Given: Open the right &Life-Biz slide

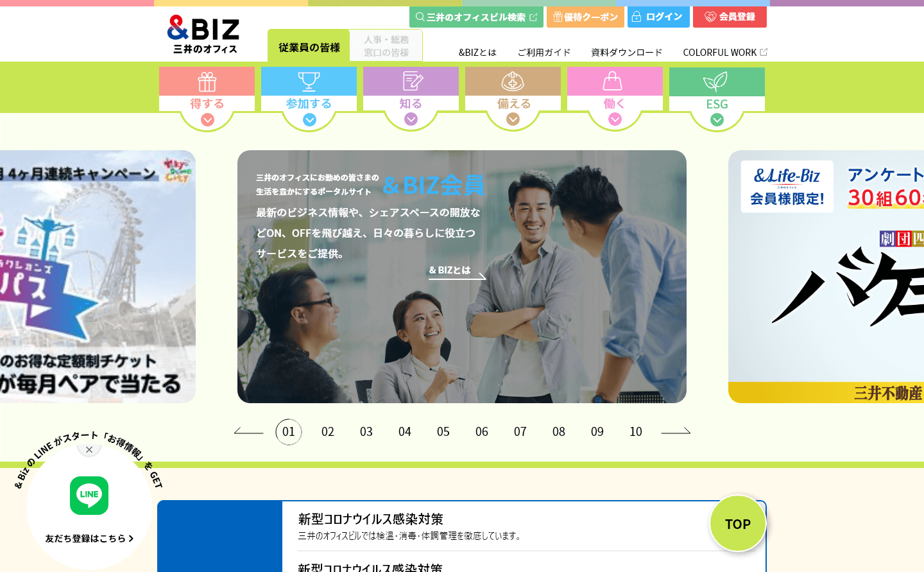Looking at the screenshot, I should [826, 277].
